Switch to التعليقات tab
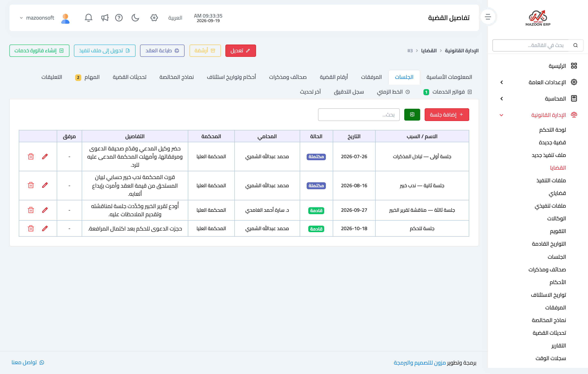The height and width of the screenshot is (374, 588). [x=51, y=77]
